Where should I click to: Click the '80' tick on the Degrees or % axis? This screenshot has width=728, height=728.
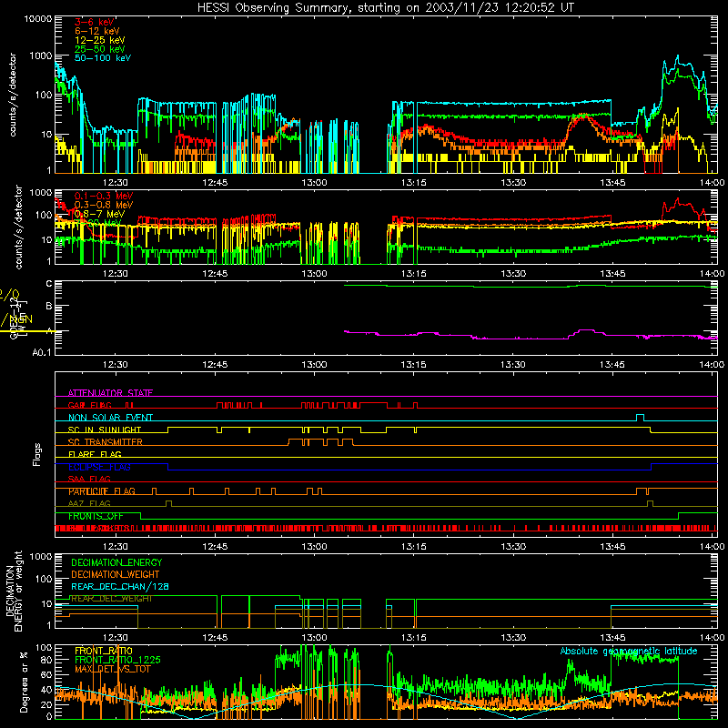click(x=46, y=660)
